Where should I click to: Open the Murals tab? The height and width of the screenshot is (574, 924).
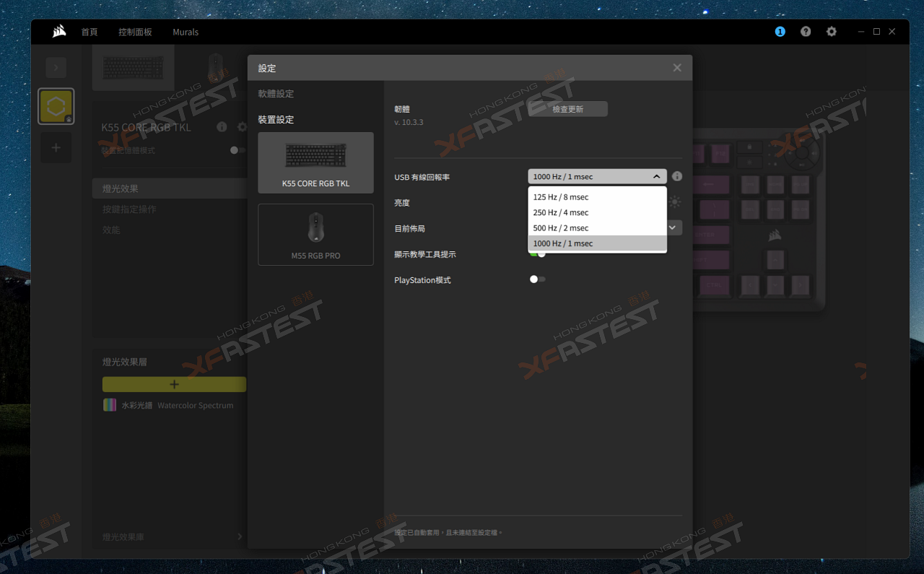pos(186,32)
